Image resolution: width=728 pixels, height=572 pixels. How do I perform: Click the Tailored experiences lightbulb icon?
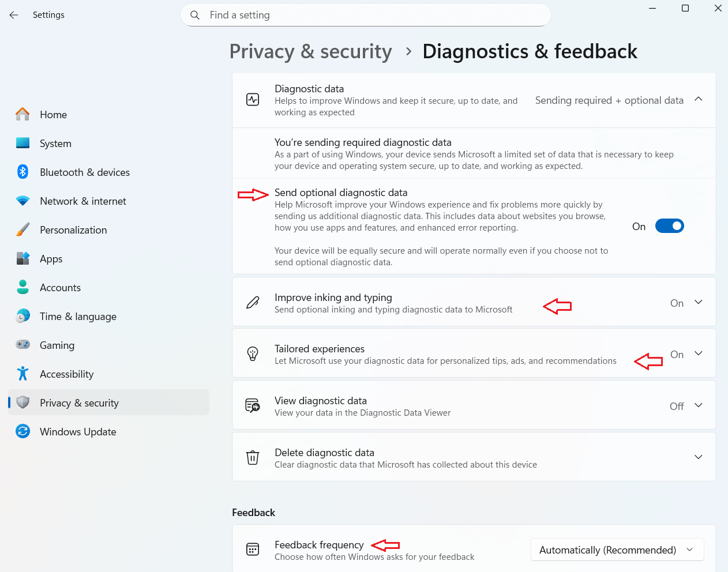(253, 354)
